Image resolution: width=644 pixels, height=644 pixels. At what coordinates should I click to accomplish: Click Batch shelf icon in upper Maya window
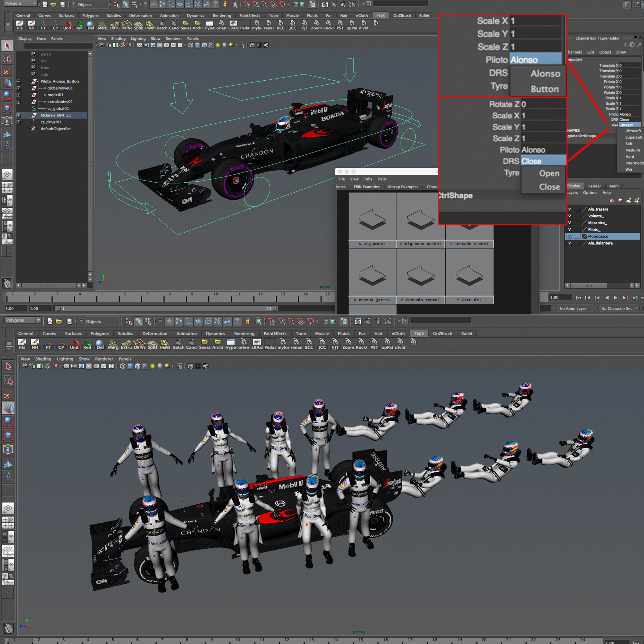pyautogui.click(x=162, y=25)
